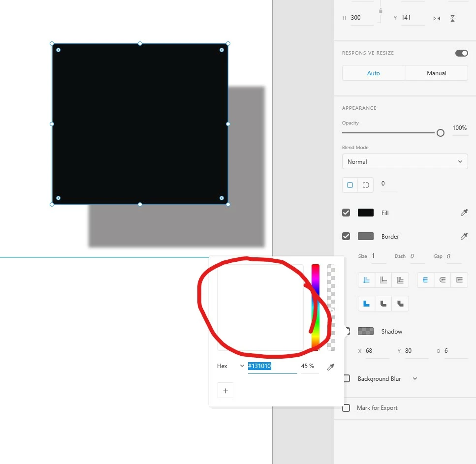476x464 pixels.
Task: Click the flip vertically icon
Action: click(452, 19)
